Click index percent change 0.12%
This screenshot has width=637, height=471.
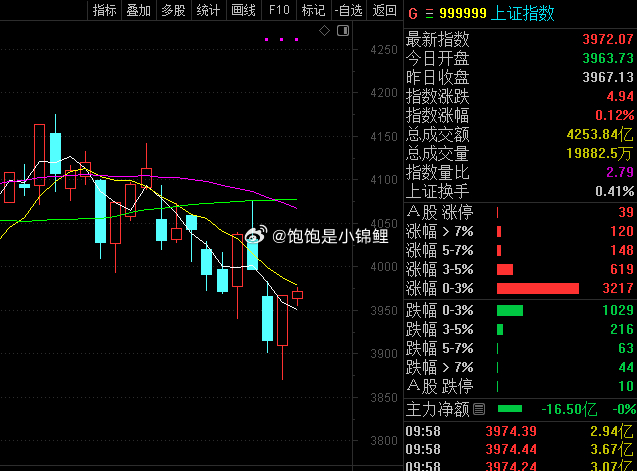click(614, 115)
